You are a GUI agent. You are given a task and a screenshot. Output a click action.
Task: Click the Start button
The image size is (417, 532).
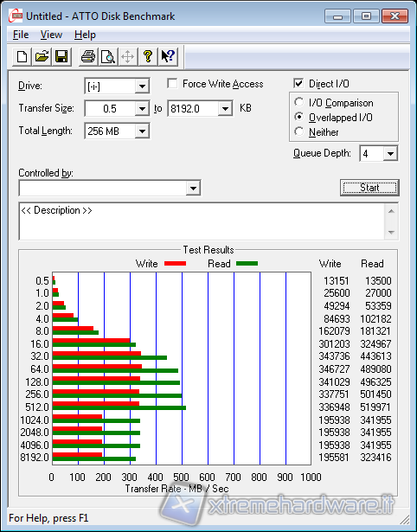click(369, 188)
